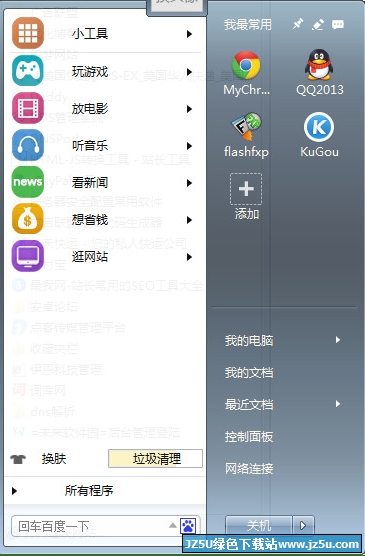Click the 听音乐 label
Screen dimensions: 365x556
(x=90, y=145)
